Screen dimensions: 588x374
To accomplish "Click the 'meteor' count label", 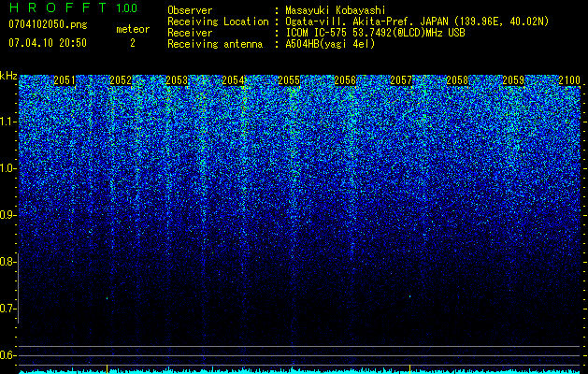I will tap(133, 29).
